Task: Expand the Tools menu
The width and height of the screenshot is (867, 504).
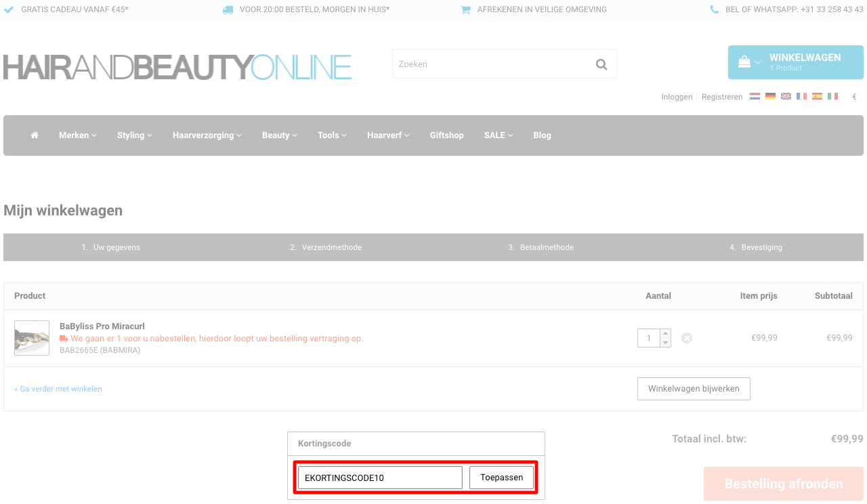Action: pos(332,135)
